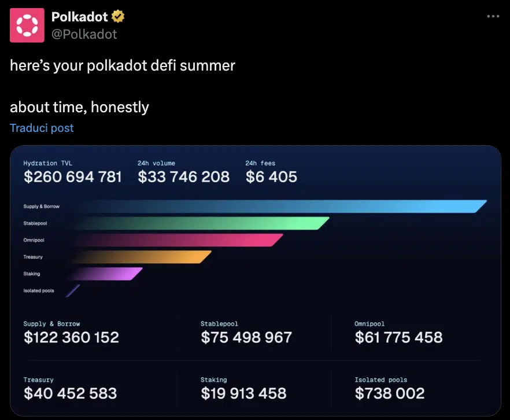Click the Isolated pools $738 002 stat
This screenshot has width=510, height=420.
pos(390,393)
